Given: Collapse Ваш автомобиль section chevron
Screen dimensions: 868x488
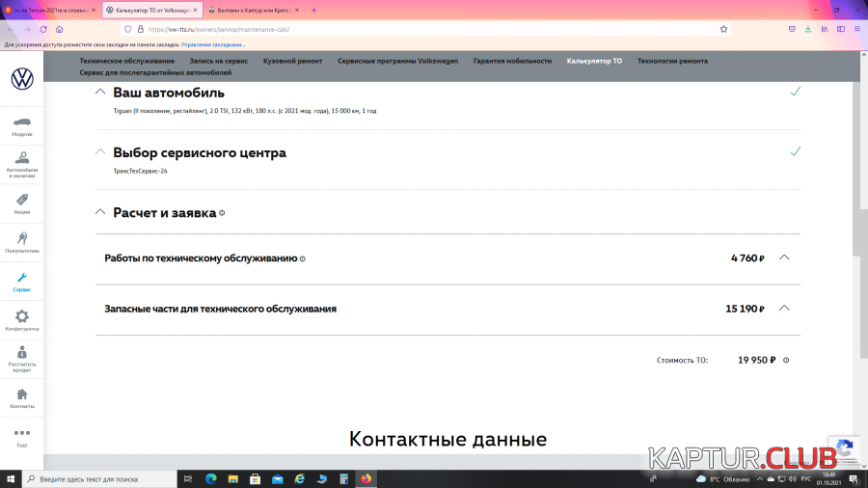Looking at the screenshot, I should (100, 92).
